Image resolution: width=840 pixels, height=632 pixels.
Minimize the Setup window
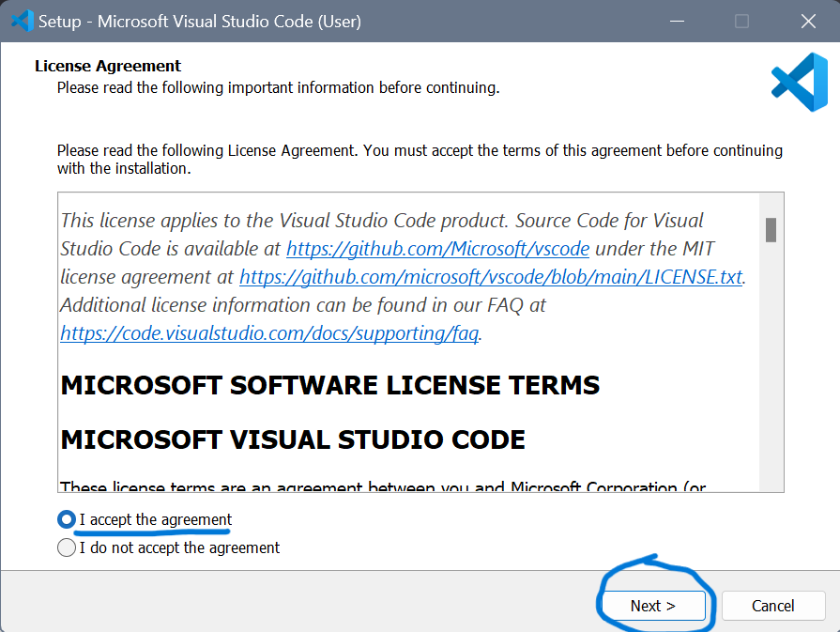(x=677, y=22)
